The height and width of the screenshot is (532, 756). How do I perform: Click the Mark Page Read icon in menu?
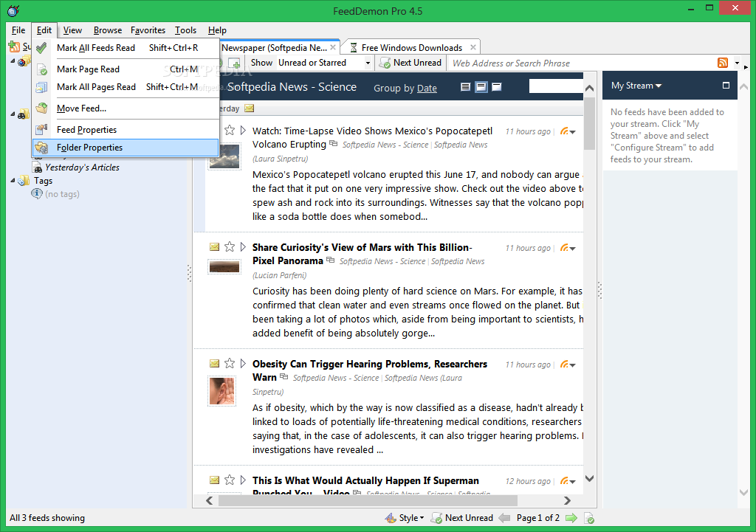tap(42, 69)
